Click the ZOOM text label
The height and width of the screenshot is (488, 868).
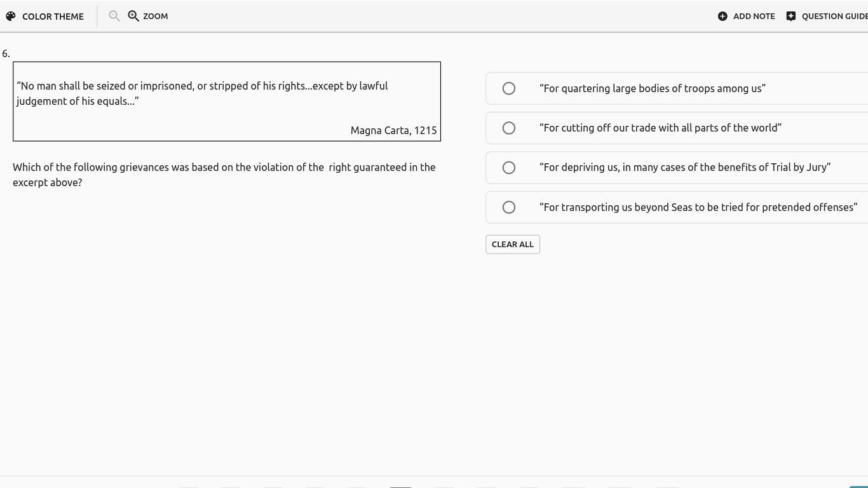pos(156,17)
